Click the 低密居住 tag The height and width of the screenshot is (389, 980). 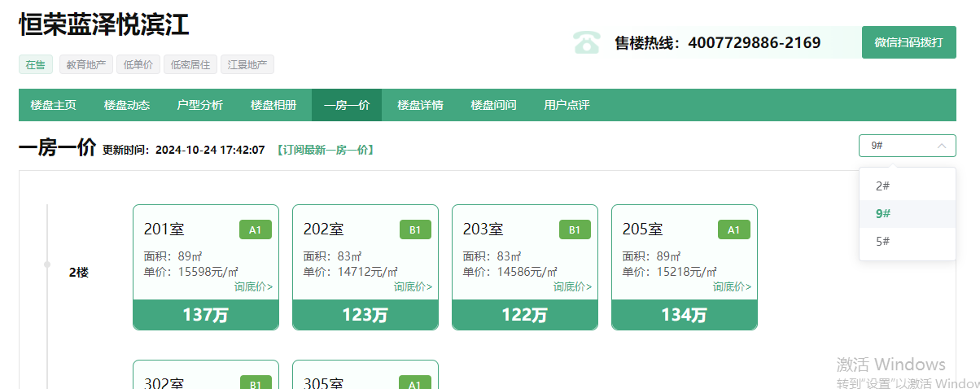190,64
